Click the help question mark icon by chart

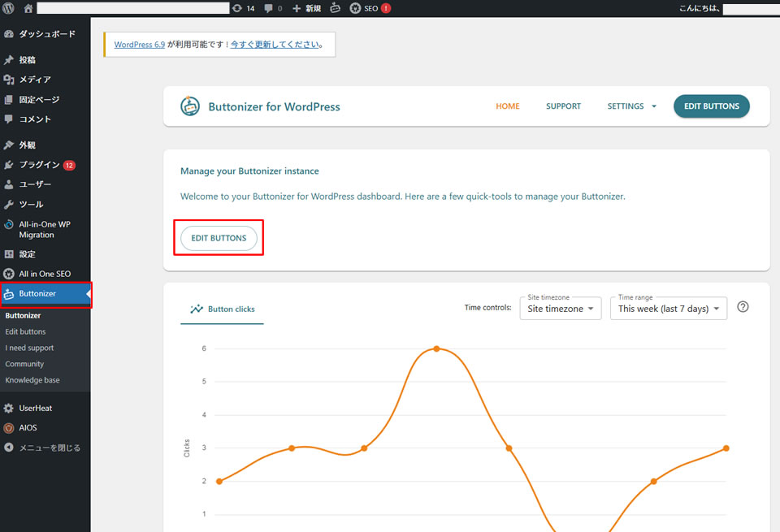click(x=743, y=307)
